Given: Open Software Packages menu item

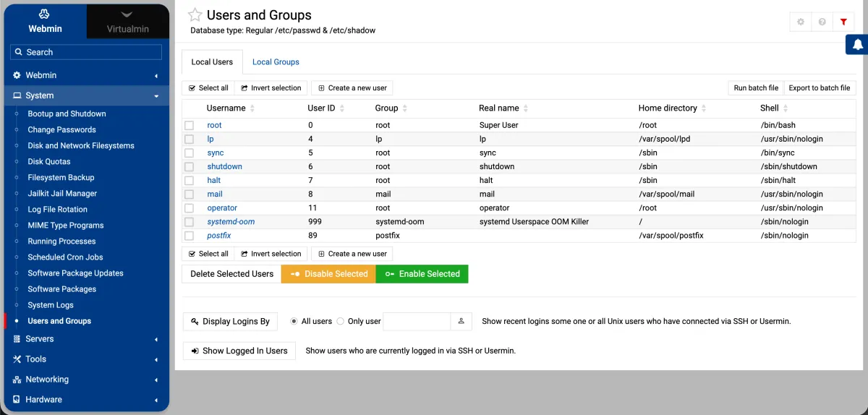Looking at the screenshot, I should 61,288.
